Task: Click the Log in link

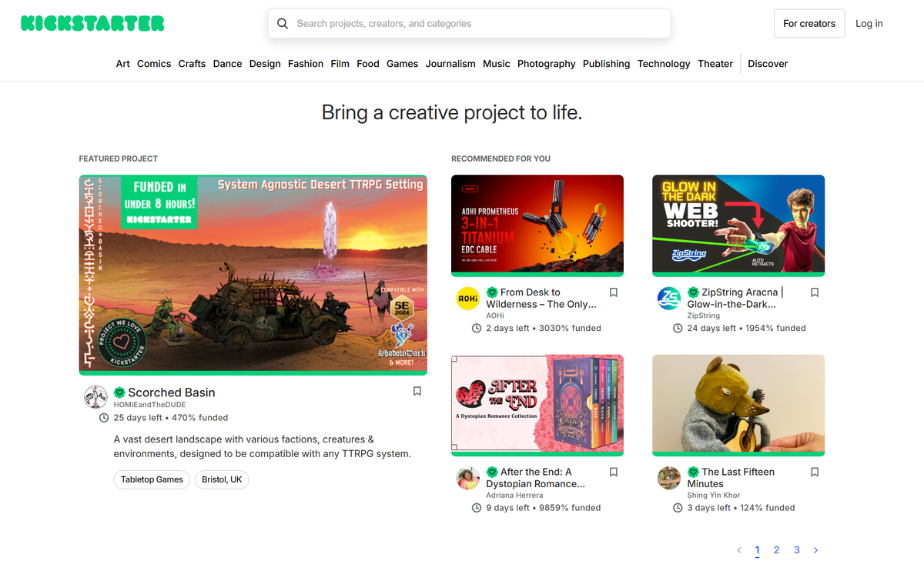Action: 869,24
